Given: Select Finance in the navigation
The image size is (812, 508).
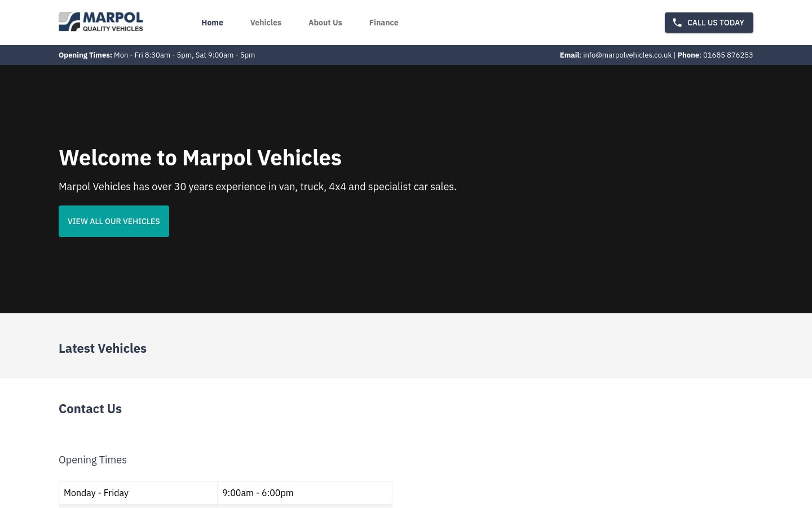Looking at the screenshot, I should pos(383,23).
